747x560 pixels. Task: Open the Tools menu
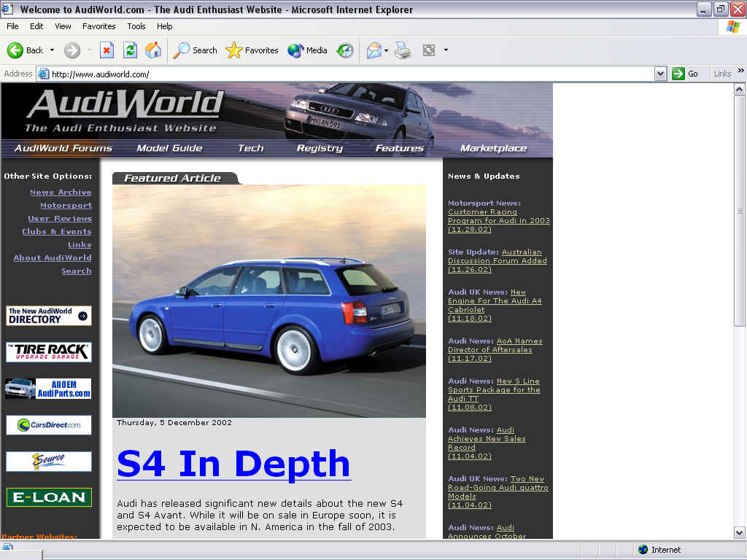pos(136,26)
